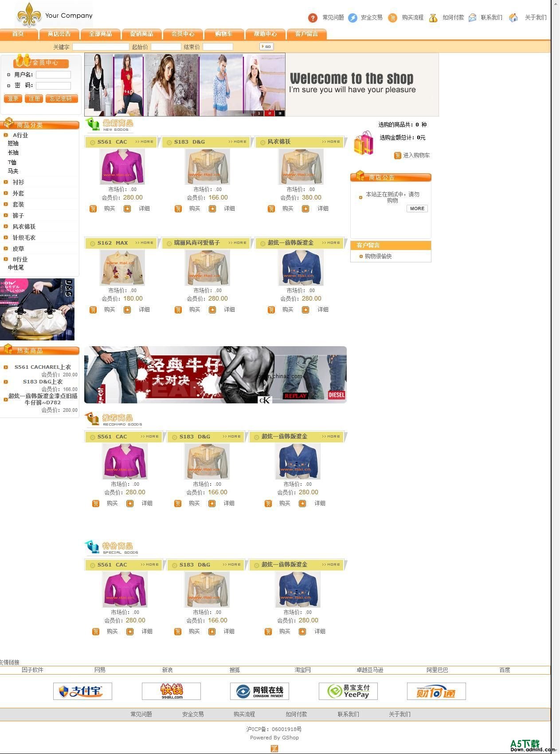Switch banner to slide 3
560x754 pixels.
click(x=280, y=113)
